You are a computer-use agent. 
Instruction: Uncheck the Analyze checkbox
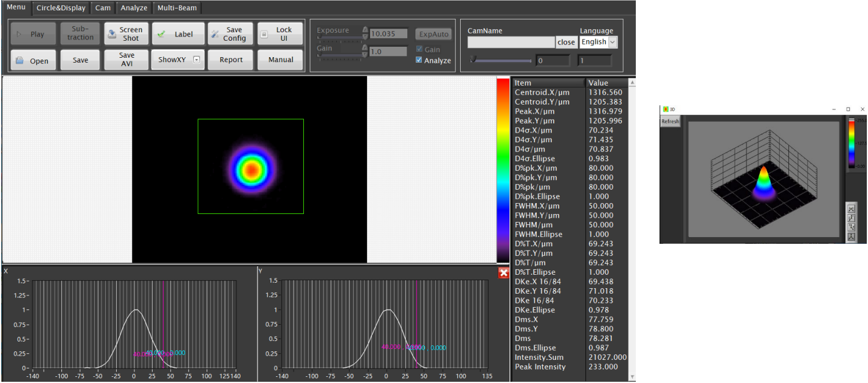pos(419,60)
